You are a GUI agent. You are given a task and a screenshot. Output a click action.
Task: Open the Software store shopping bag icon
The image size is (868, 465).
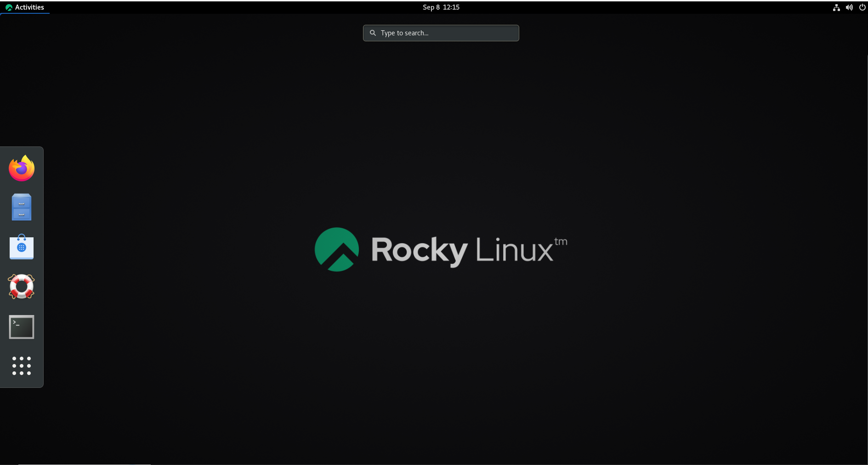22,247
